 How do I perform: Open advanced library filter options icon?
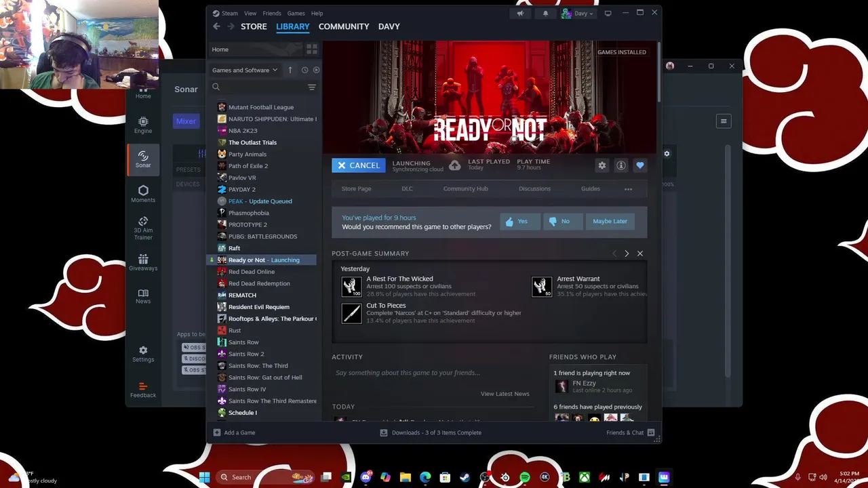pyautogui.click(x=312, y=87)
